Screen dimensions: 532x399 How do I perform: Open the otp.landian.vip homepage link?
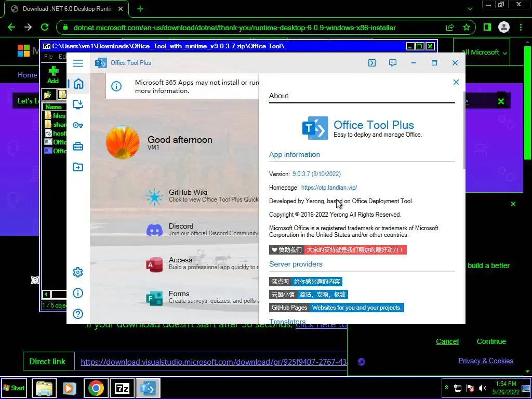click(x=329, y=187)
